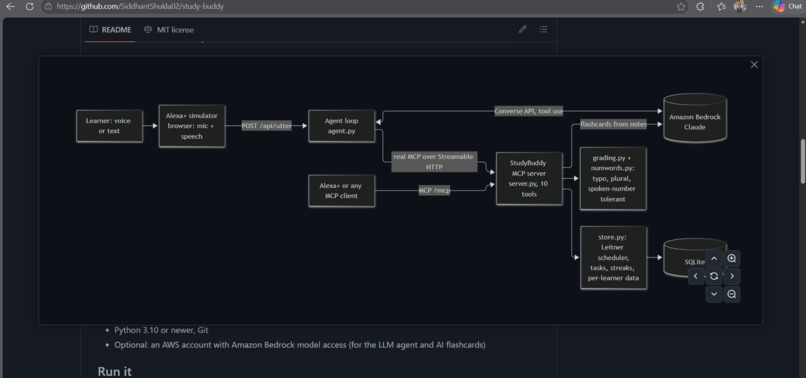Click the 'real MCP over Streamable HTTP' label
Screen dimensions: 806x378
[434, 162]
